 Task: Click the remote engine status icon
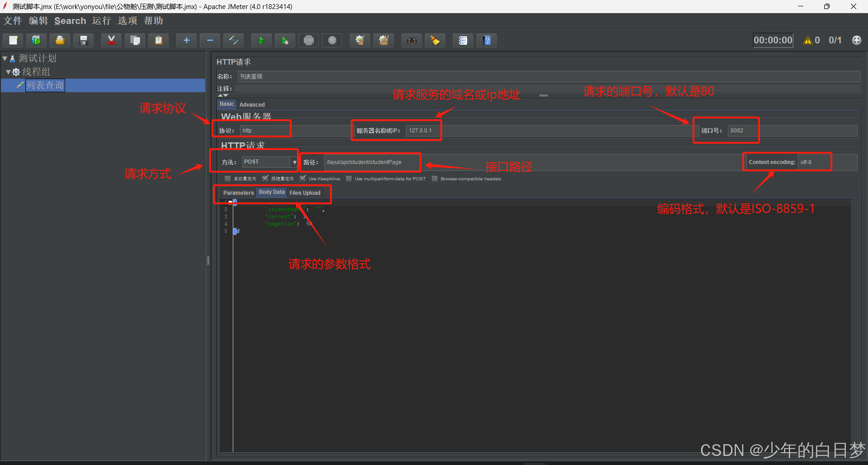point(856,40)
